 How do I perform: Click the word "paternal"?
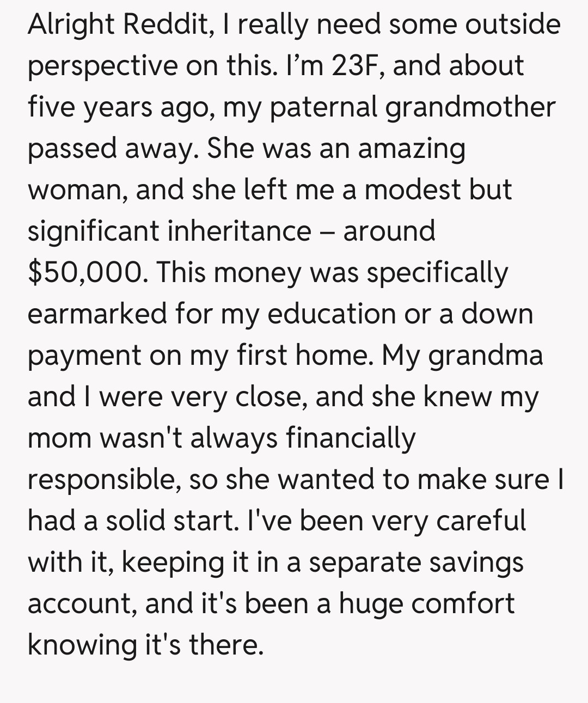[323, 108]
